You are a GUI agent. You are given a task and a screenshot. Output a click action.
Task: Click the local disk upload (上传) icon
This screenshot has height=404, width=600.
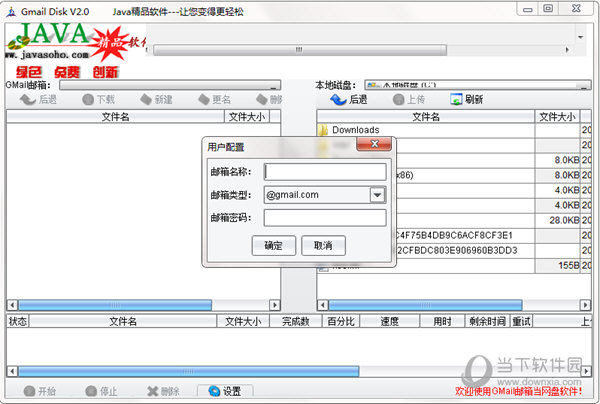tap(398, 100)
